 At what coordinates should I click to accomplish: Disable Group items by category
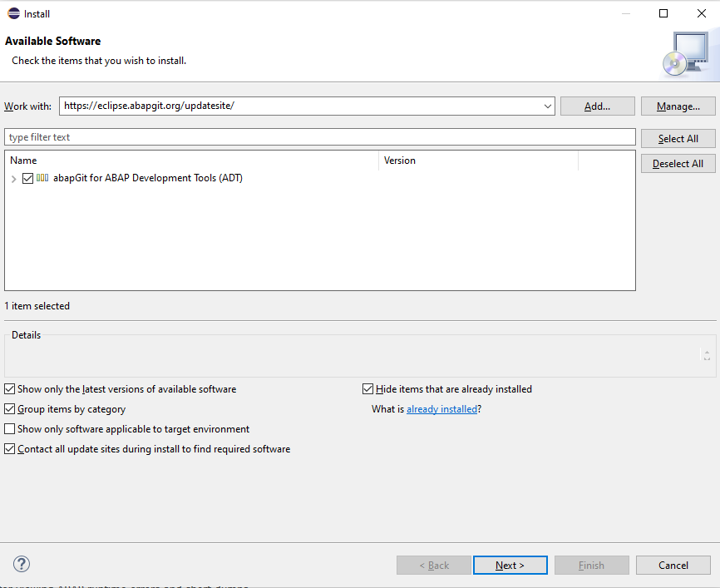[10, 409]
